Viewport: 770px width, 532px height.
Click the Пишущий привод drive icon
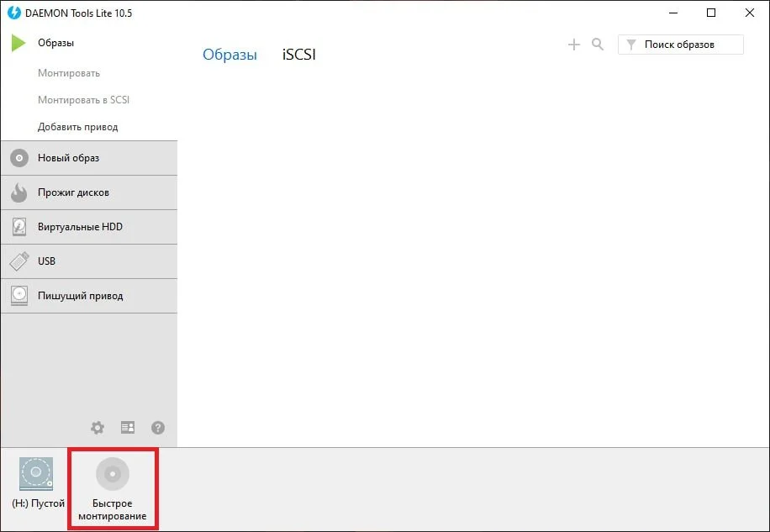click(19, 296)
